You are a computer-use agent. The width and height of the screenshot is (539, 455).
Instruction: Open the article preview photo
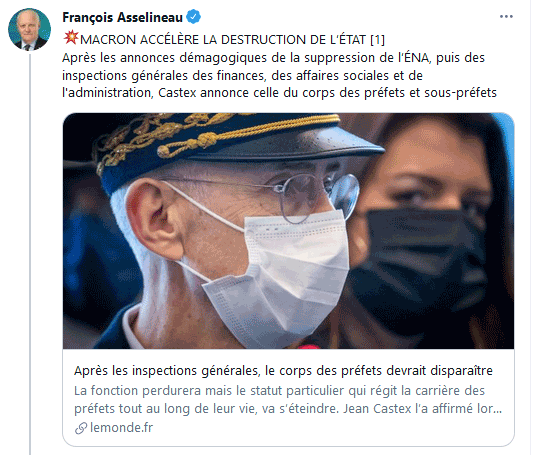[x=288, y=231]
